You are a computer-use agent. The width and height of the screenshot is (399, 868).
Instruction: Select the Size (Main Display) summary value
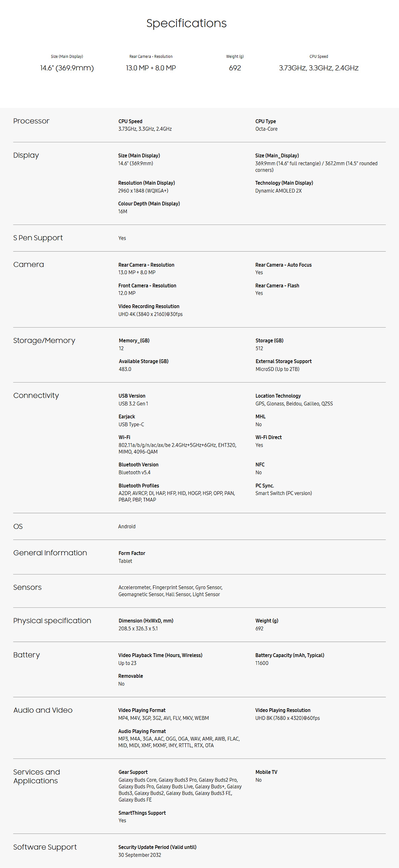tap(67, 68)
